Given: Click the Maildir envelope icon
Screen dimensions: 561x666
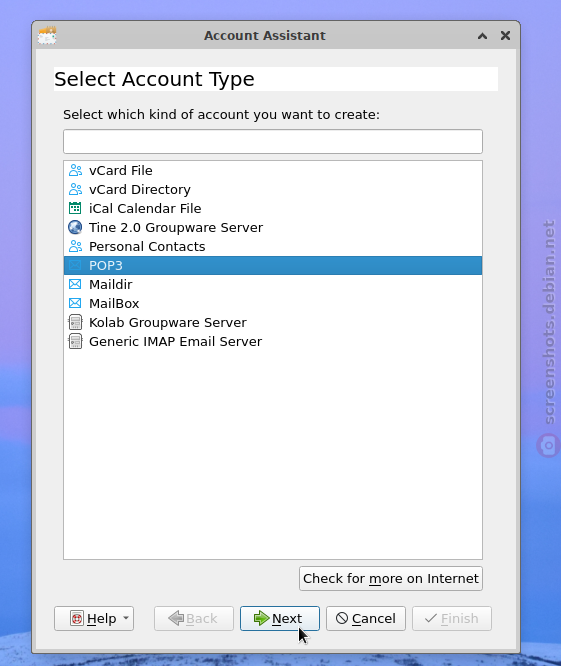Looking at the screenshot, I should (75, 284).
